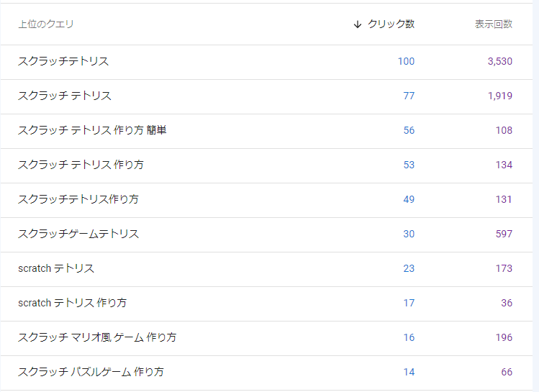This screenshot has width=539, height=392.
Task: Open the スクラッチテトリス query row
Action: click(63, 62)
